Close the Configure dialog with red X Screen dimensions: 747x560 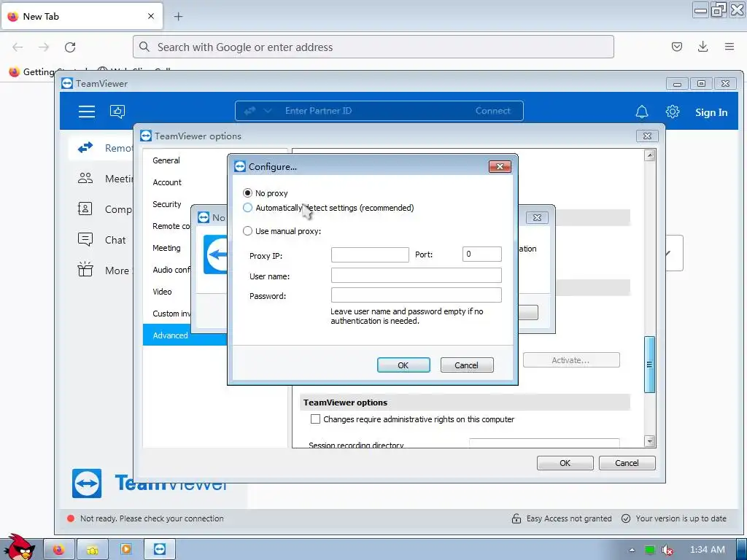[500, 166]
